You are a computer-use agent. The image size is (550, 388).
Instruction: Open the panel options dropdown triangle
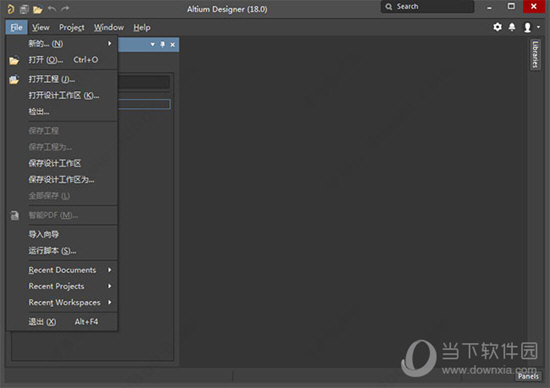(x=152, y=45)
